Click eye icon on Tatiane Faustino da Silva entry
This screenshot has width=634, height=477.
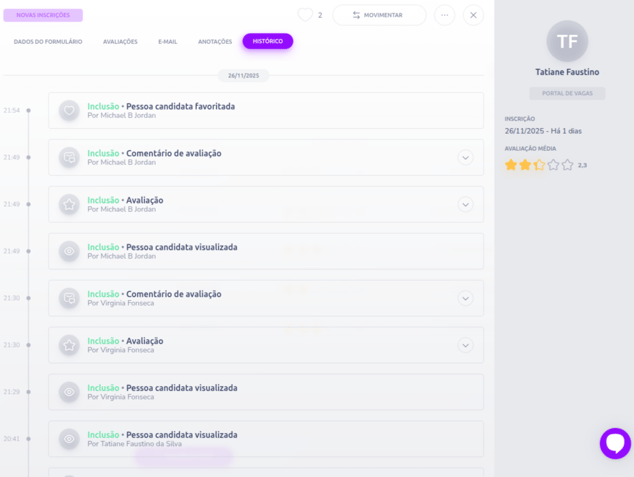point(69,439)
